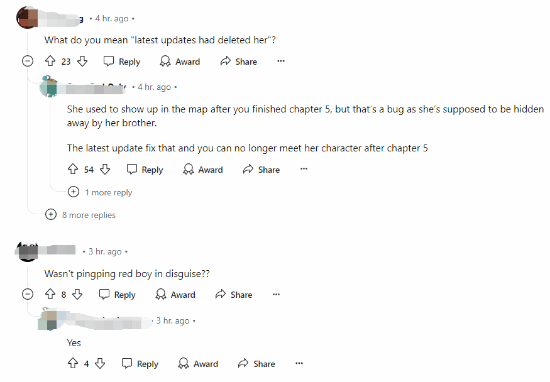Share the pingping red boy comment
Viewport: 550px width, 382px height.
click(234, 294)
